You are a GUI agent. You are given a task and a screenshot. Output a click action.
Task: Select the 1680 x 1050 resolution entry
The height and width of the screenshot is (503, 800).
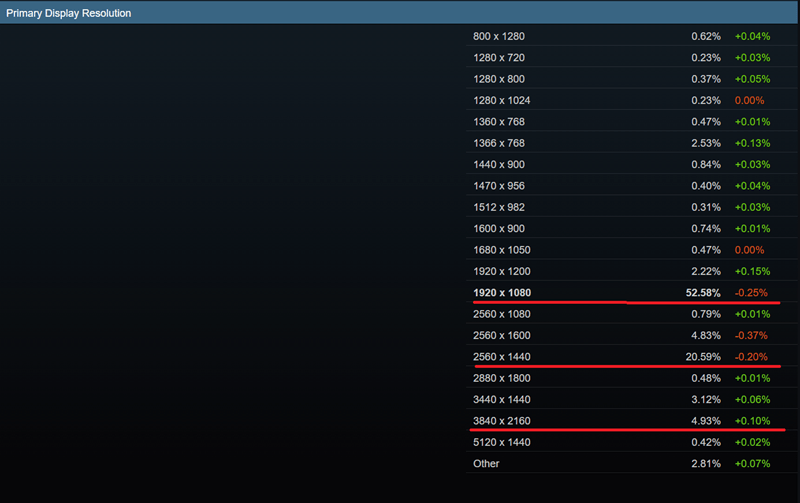(501, 250)
